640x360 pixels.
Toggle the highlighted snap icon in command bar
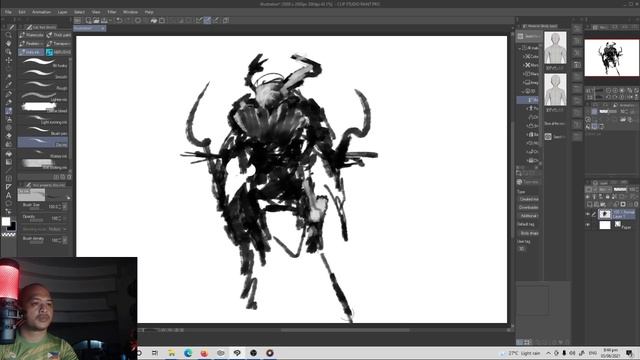click(x=207, y=20)
